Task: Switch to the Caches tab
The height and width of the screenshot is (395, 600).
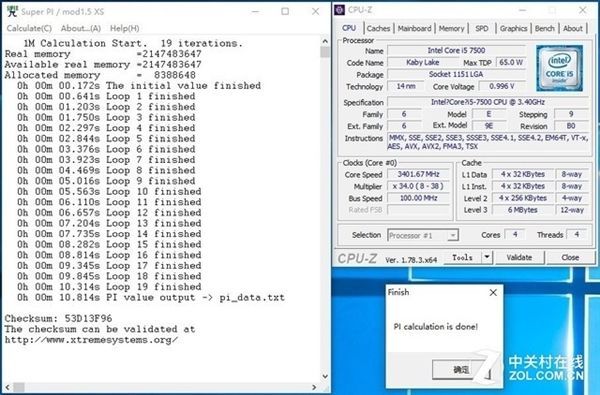Action: [x=378, y=28]
